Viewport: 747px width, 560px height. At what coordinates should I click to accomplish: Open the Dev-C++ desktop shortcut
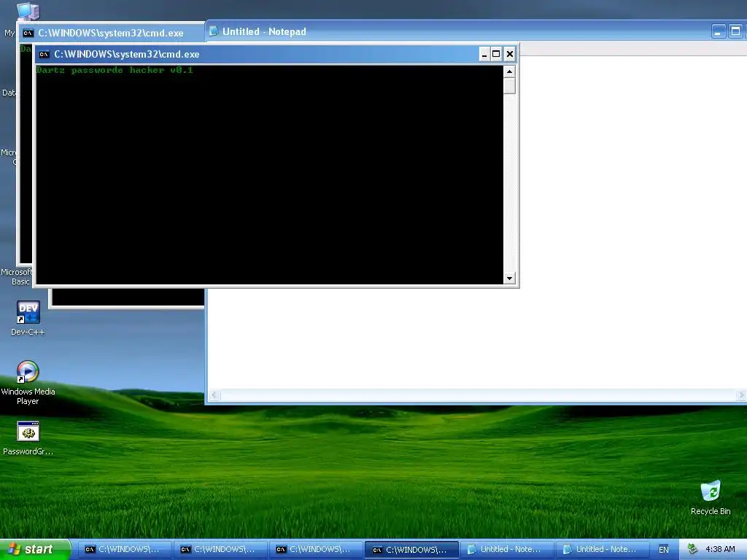tap(28, 318)
